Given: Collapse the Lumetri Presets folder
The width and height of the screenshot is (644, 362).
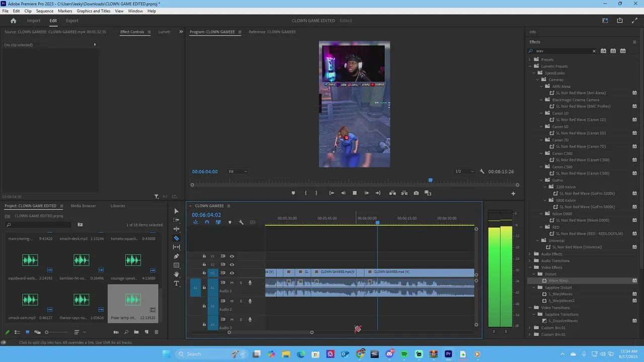Looking at the screenshot, I should point(530,66).
